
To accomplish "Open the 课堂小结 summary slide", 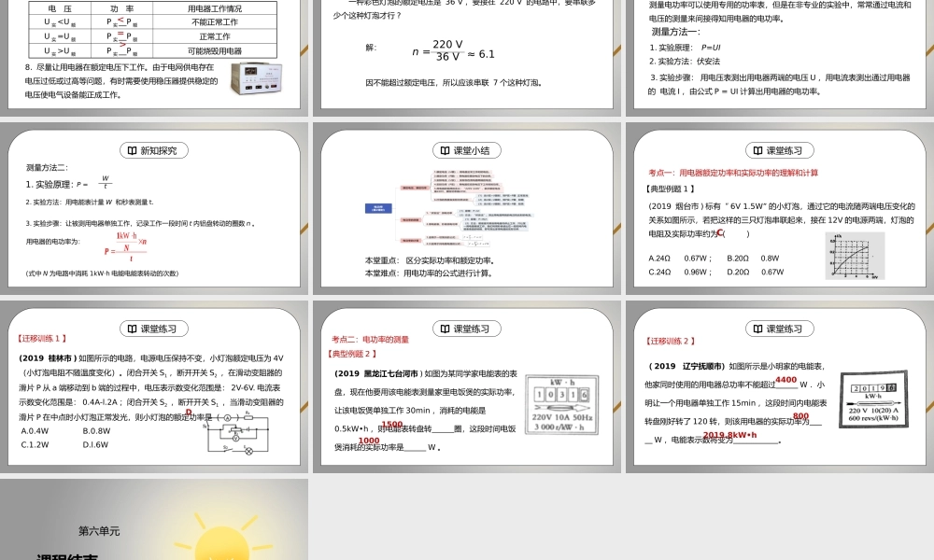I will [467, 209].
